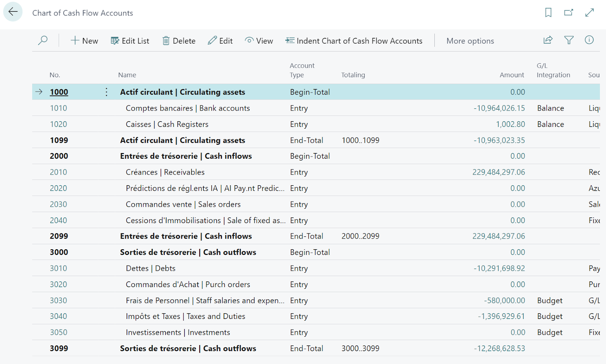Bookmark the Chart of Cash Flow Accounts page
The height and width of the screenshot is (364, 606).
point(548,12)
